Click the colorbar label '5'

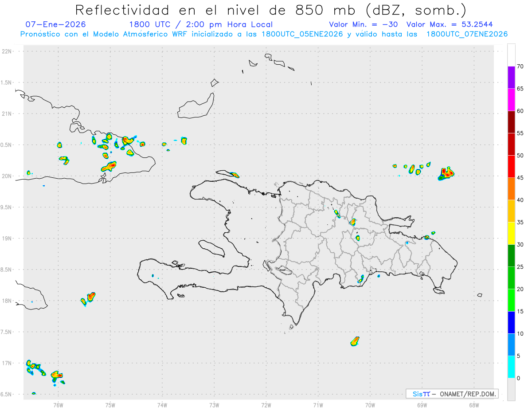[x=519, y=356]
